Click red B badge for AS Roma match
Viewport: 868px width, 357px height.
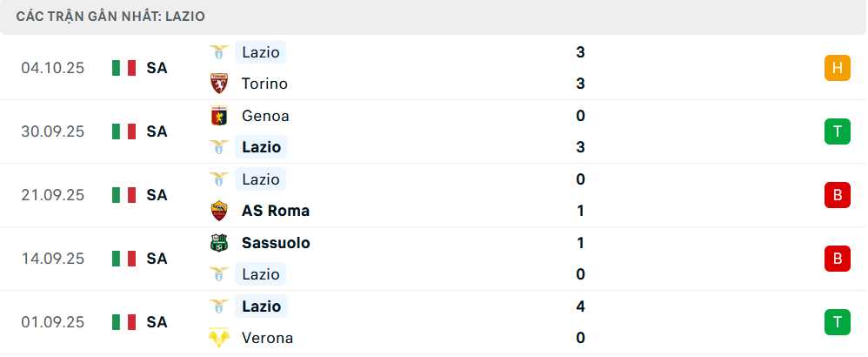tap(837, 195)
